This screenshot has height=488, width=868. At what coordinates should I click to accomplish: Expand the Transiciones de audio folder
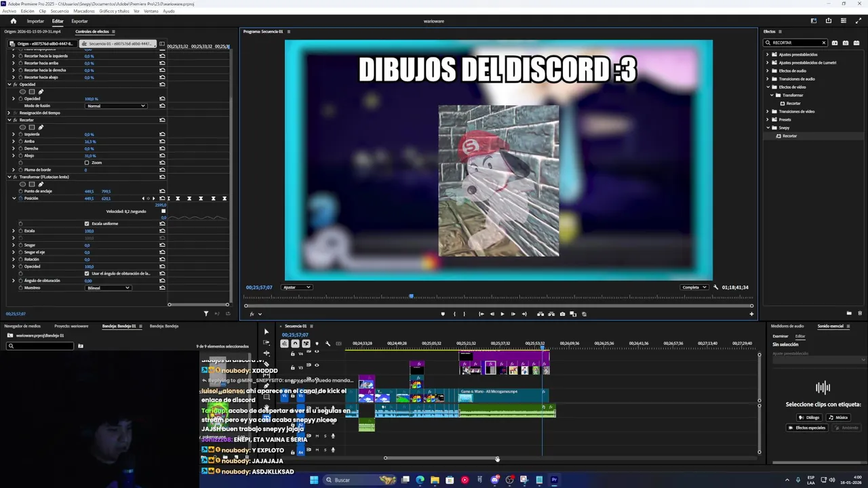[x=768, y=79]
